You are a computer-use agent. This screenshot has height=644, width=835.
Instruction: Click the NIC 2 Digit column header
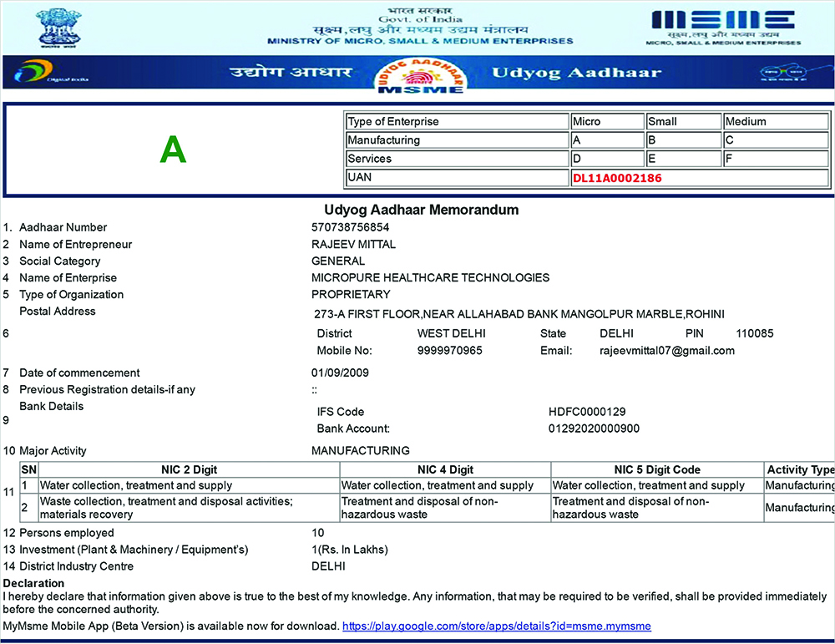[189, 469]
